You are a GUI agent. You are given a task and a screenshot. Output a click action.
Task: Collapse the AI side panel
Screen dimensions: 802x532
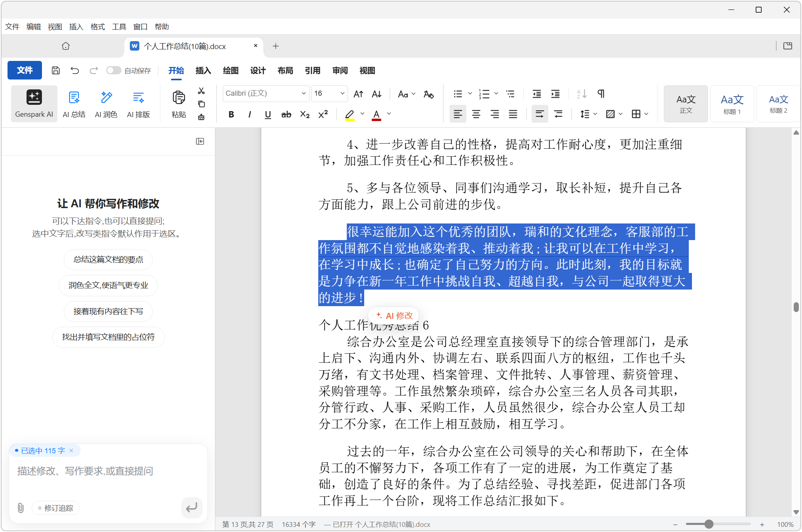(200, 142)
